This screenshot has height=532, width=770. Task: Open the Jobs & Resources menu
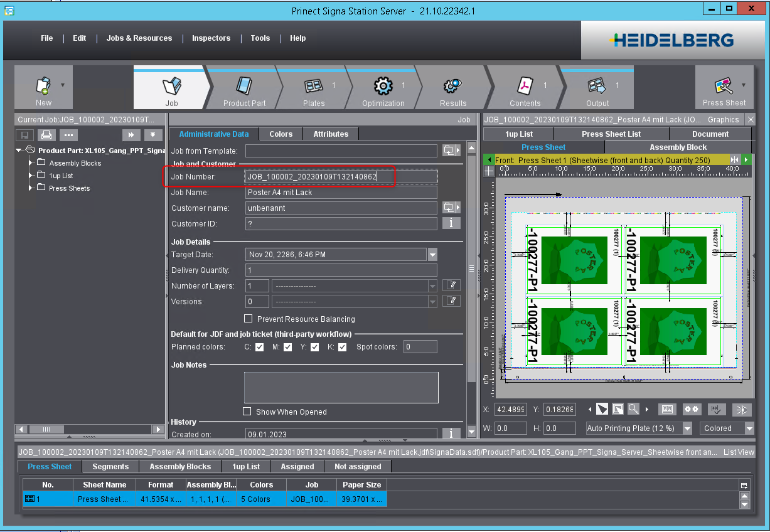pos(139,38)
